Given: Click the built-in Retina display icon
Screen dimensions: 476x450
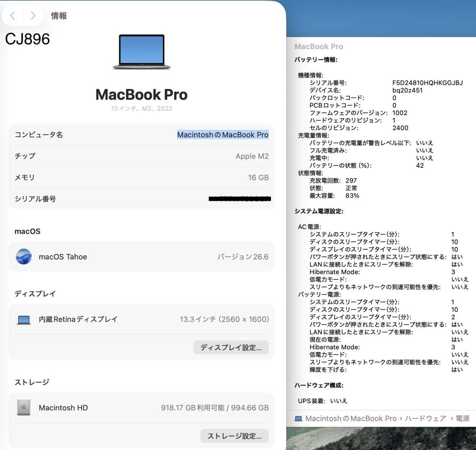Looking at the screenshot, I should coord(24,319).
